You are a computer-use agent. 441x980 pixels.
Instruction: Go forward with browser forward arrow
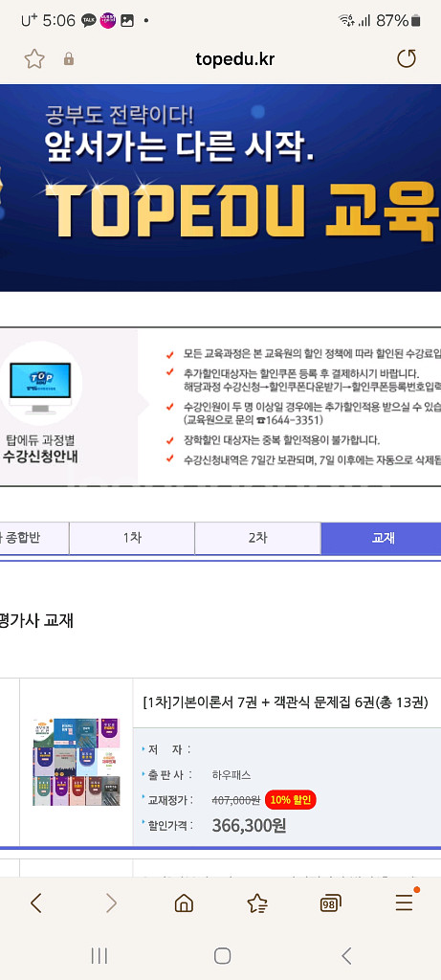(111, 902)
